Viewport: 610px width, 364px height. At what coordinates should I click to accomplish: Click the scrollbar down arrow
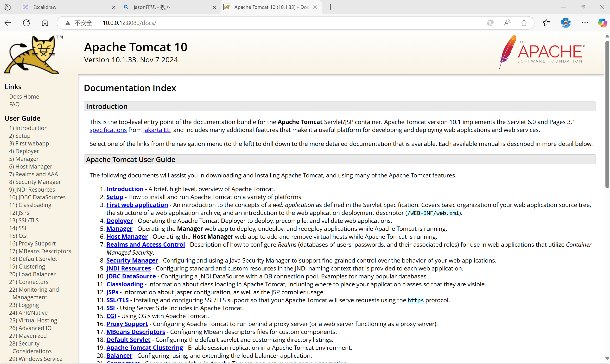[x=607, y=359]
